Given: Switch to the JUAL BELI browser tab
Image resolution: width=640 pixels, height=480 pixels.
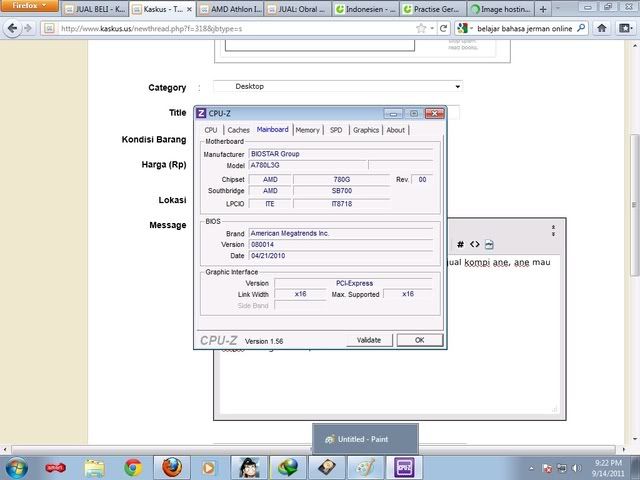Looking at the screenshot, I should (95, 9).
